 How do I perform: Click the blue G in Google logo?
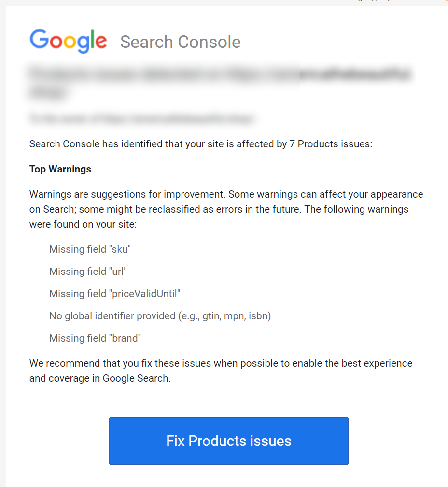point(39,39)
